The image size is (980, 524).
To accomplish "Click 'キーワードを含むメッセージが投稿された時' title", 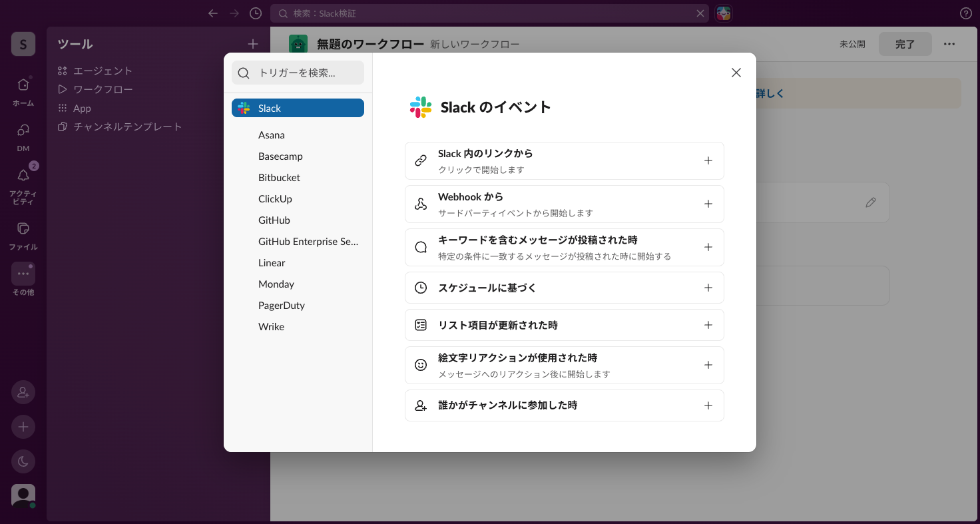I will click(538, 240).
